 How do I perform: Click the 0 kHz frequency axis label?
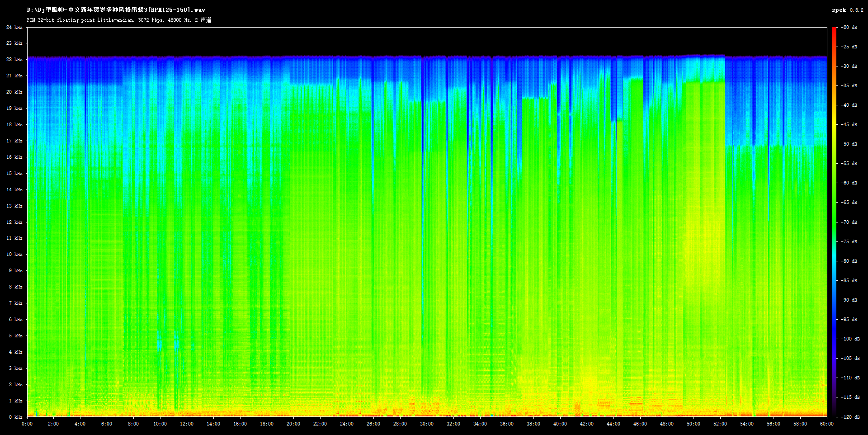(x=15, y=417)
